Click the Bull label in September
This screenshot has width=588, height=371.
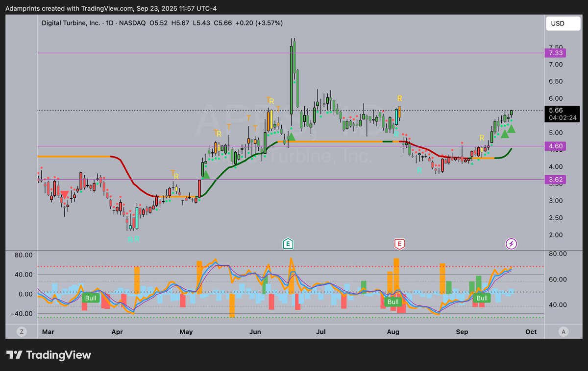click(482, 298)
